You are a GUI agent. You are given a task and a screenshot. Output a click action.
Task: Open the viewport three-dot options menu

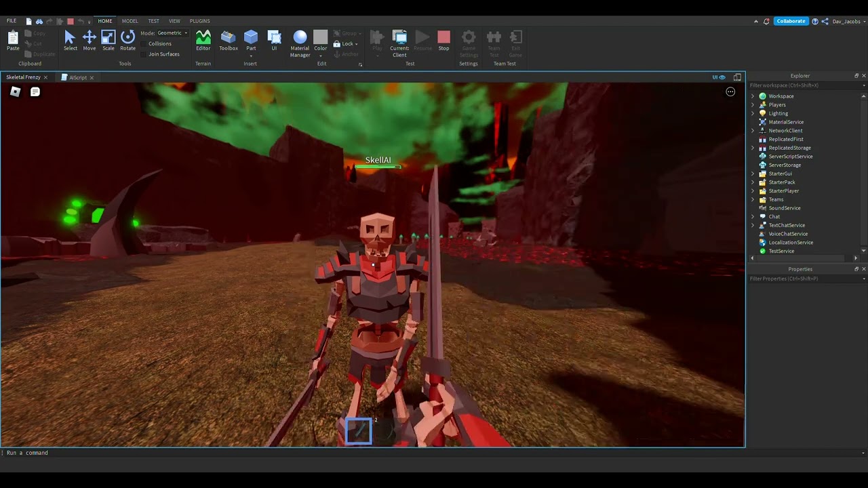click(x=730, y=91)
